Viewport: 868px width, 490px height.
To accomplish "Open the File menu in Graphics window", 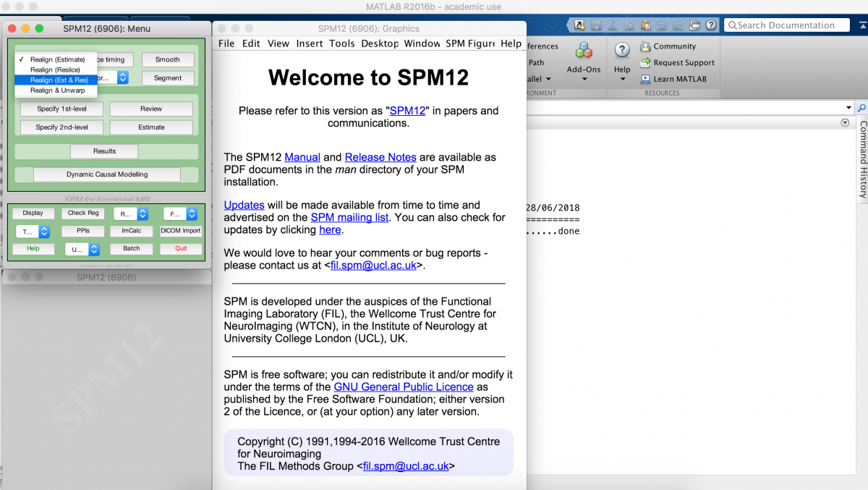I will coord(226,43).
